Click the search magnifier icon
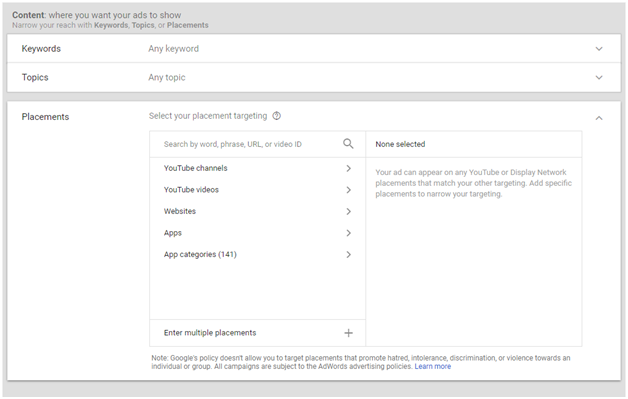The height and width of the screenshot is (399, 628). [x=348, y=144]
